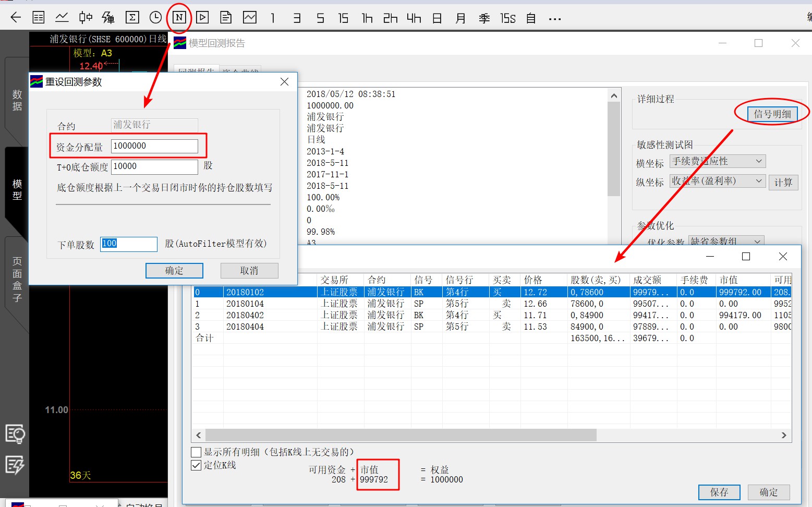The height and width of the screenshot is (507, 812).
Task: Enable 显示所有明细 checkbox
Action: 197,452
